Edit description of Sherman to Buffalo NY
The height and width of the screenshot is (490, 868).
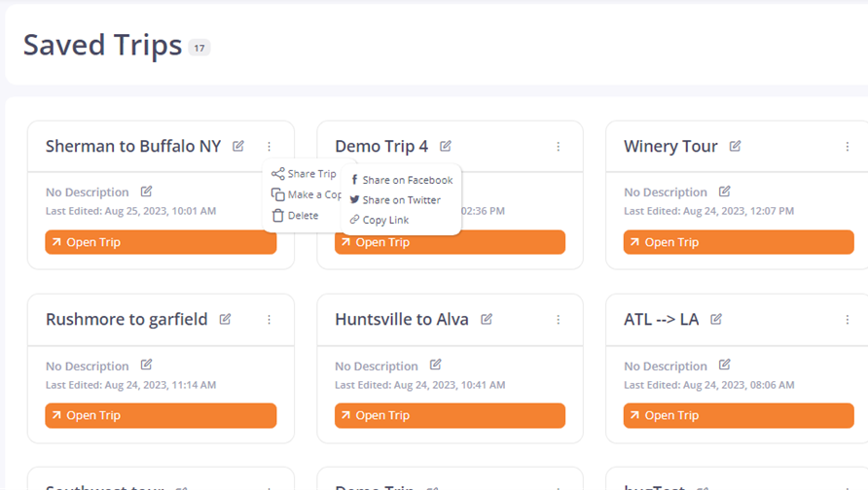[x=146, y=192]
